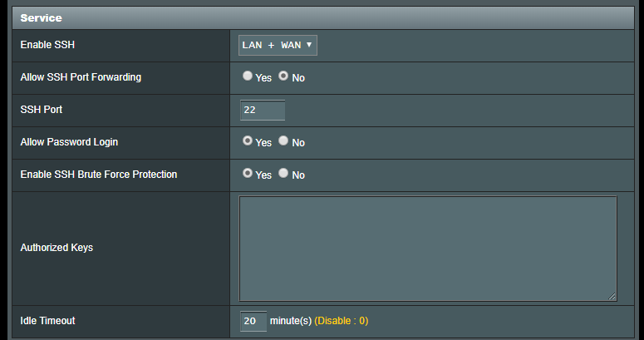Viewport: 644px width, 340px height.
Task: Enable SSH Brute Force Protection with Yes
Action: [248, 174]
